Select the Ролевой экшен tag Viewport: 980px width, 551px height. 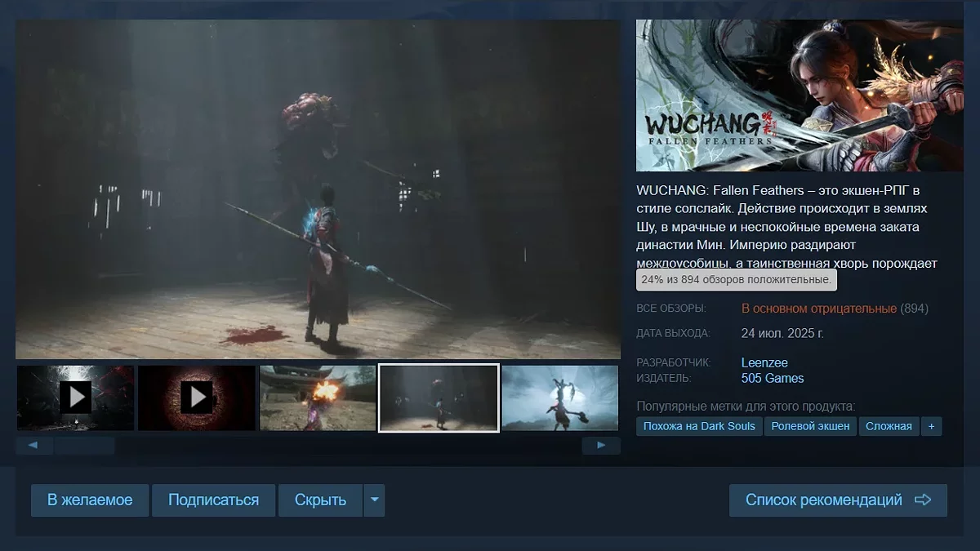coord(810,426)
